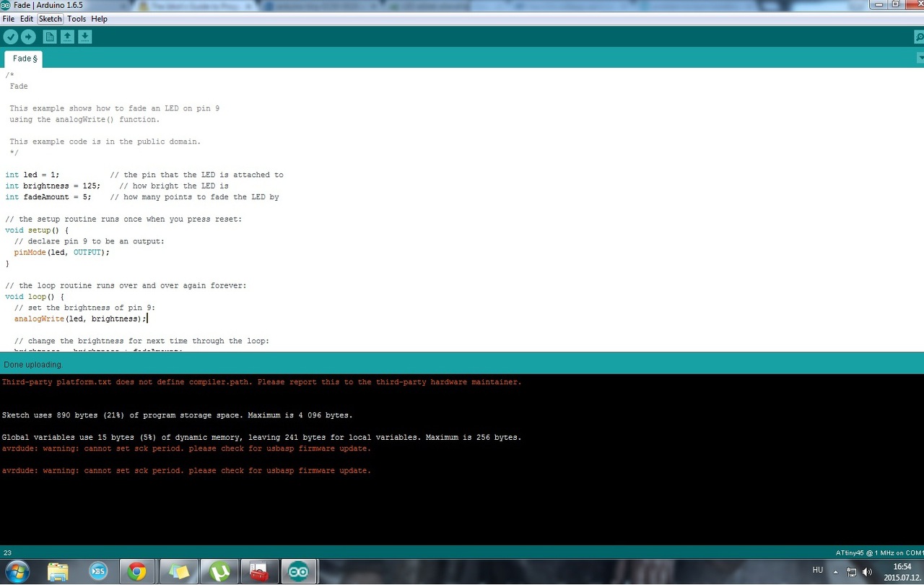Open the Sketch menu
924x585 pixels.
pos(51,19)
